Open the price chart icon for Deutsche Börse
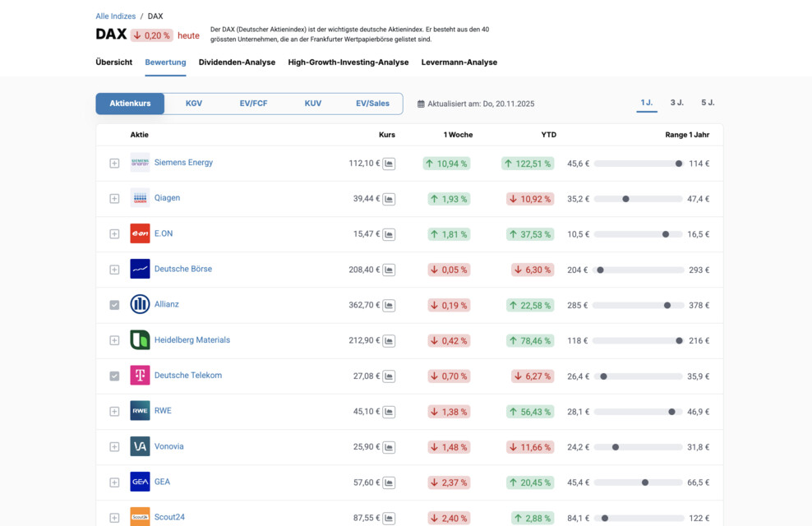812x526 pixels. 389,270
